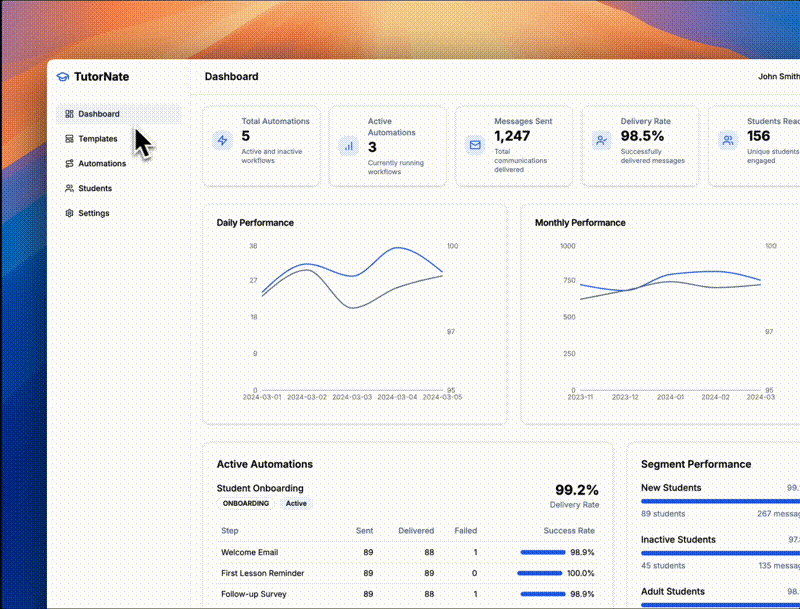
Task: Click the Active Automations value 3
Action: [x=372, y=147]
